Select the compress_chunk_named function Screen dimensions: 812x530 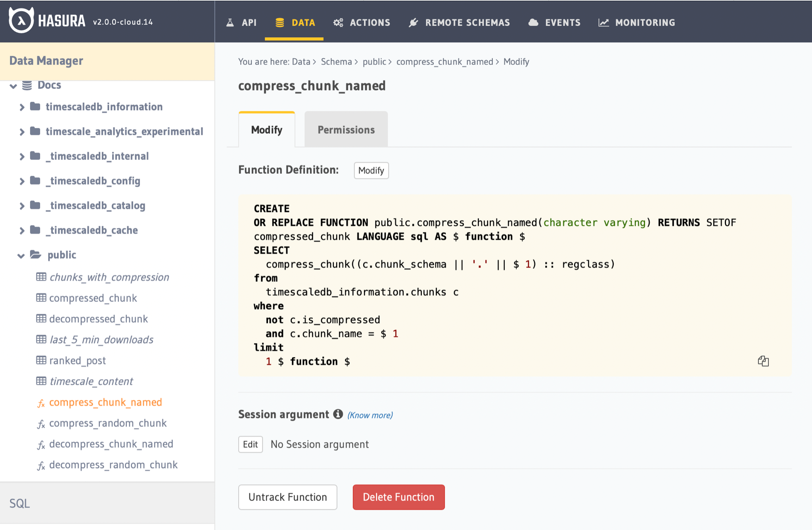pos(105,402)
